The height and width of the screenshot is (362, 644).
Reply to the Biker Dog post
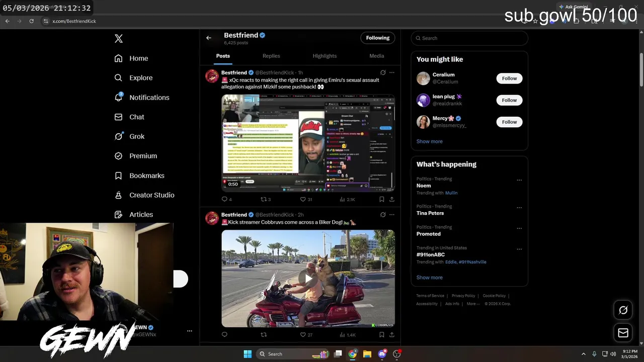[x=224, y=334]
